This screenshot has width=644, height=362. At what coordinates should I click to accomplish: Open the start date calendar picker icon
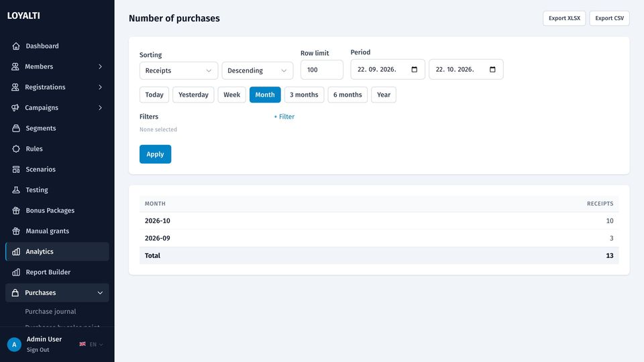coord(415,69)
